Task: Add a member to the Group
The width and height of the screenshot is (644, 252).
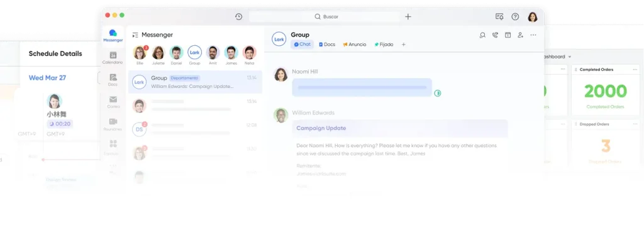Action: 520,35
